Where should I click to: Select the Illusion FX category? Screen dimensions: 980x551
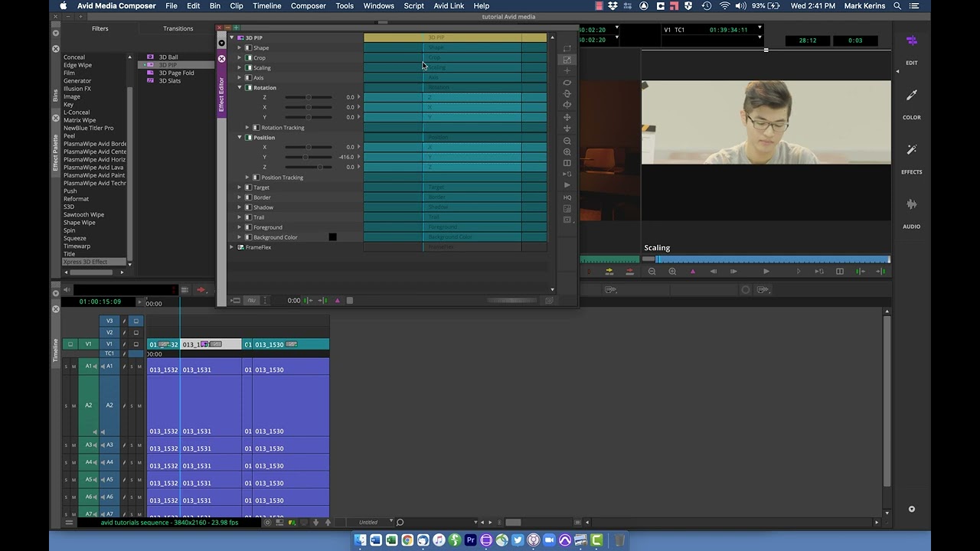pyautogui.click(x=77, y=89)
